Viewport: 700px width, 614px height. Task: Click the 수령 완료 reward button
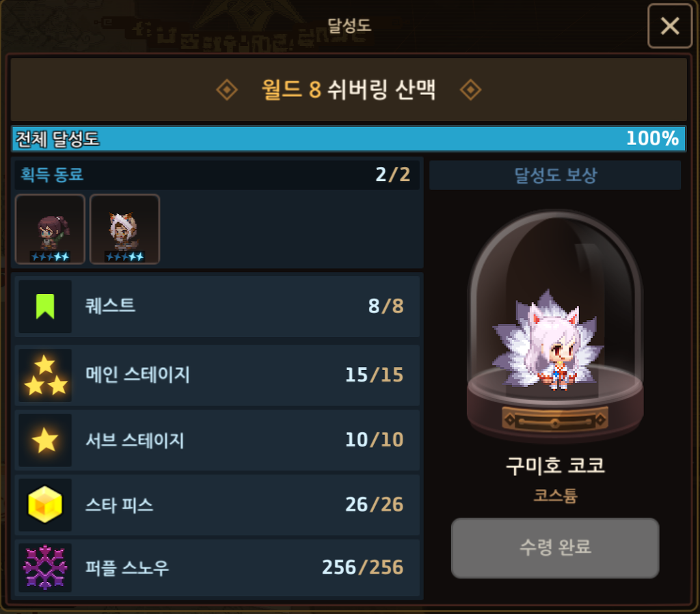555,548
